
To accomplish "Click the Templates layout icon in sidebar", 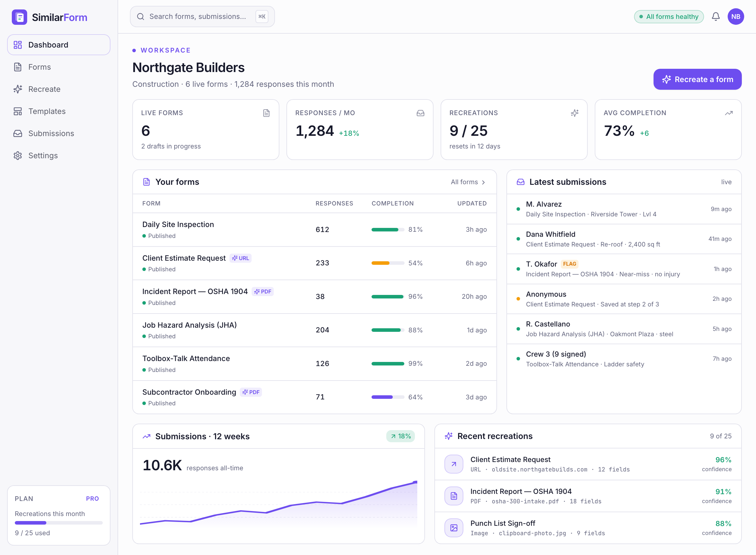I will click(x=18, y=111).
